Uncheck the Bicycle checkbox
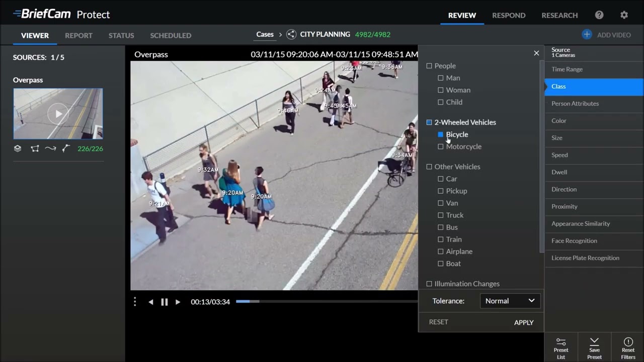This screenshot has height=362, width=644. [x=441, y=134]
